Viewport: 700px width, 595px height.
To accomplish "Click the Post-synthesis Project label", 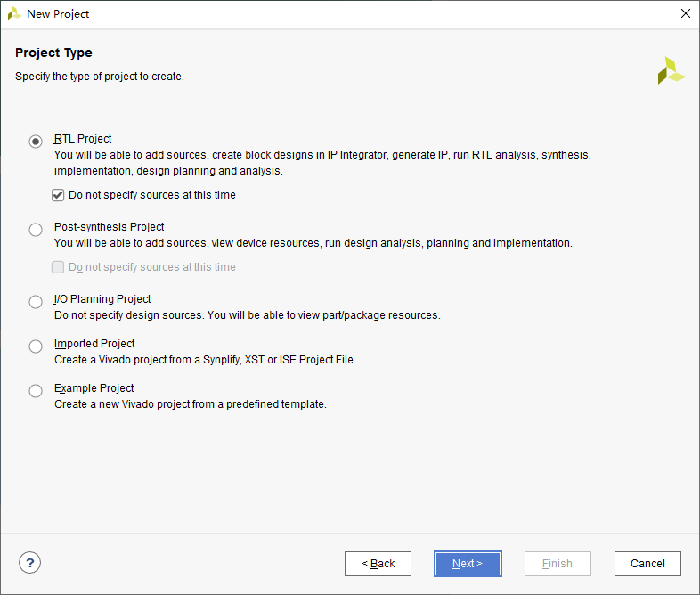I will tap(109, 227).
